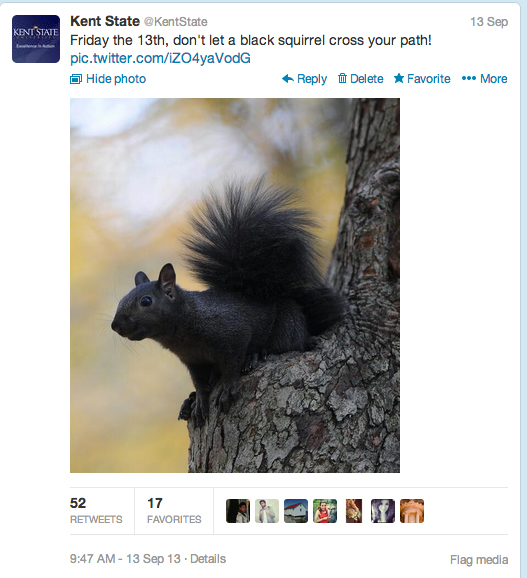The width and height of the screenshot is (527, 578).
Task: Click the @KentState username handle
Action: [x=175, y=22]
